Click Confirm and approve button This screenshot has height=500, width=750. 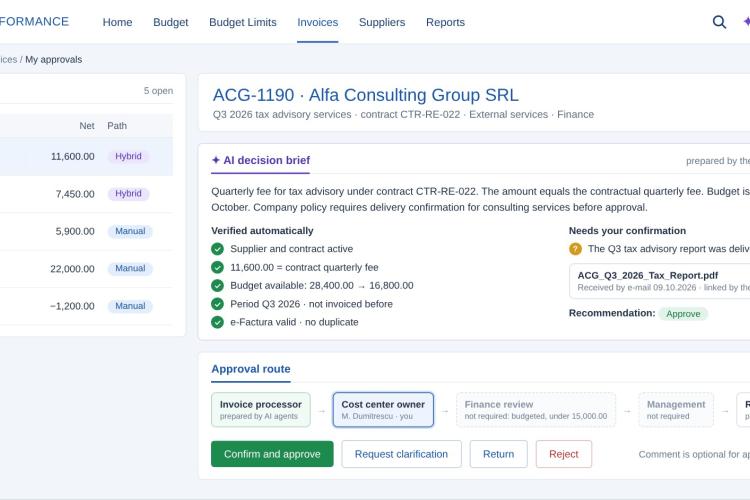click(x=272, y=454)
